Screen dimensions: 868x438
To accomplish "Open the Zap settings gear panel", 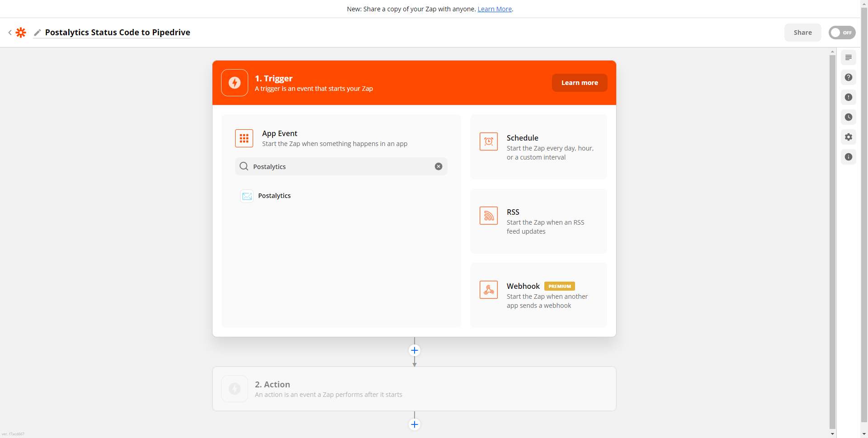I will [x=849, y=137].
